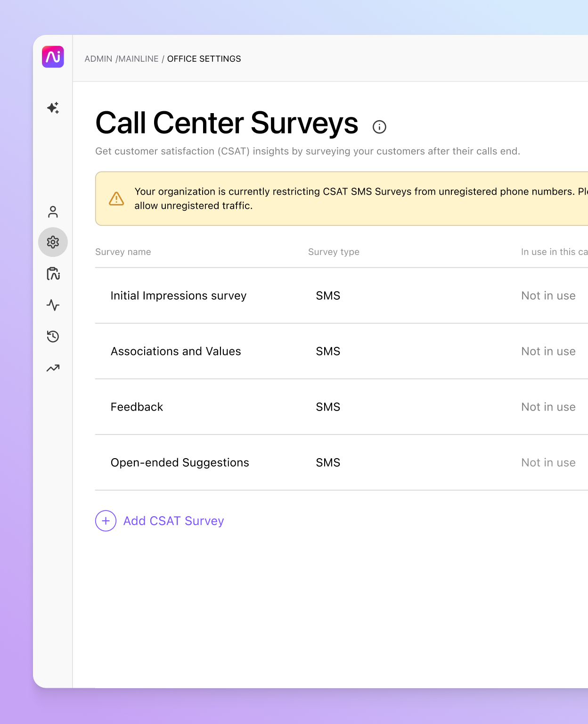Screen dimensions: 588x724
Task: Open the Settings gear in the sidebar
Action: pos(53,242)
